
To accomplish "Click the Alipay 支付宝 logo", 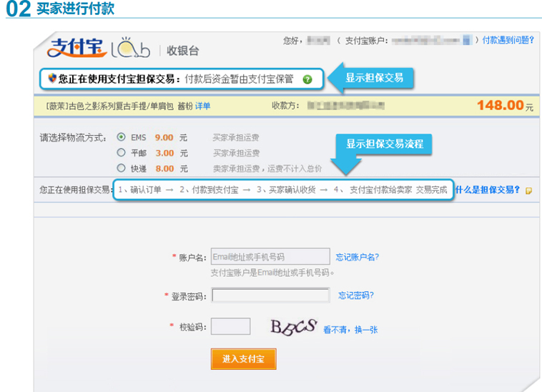I will tap(74, 47).
